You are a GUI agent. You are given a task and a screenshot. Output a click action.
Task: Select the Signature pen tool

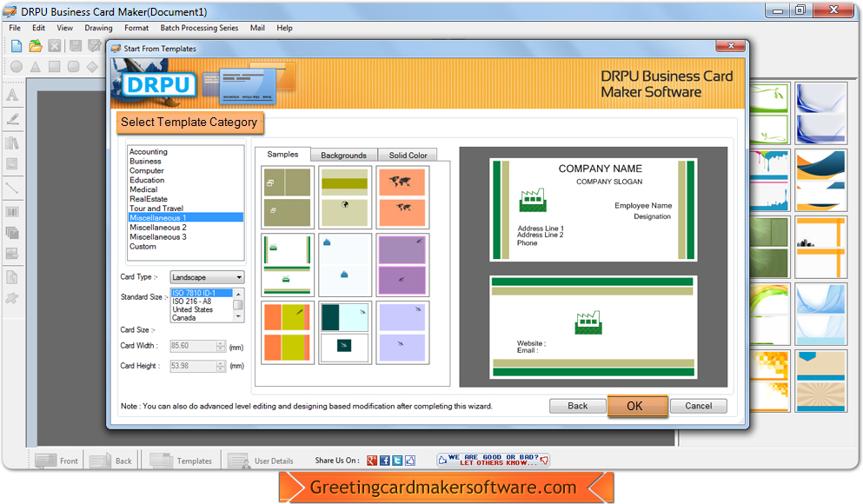12,119
